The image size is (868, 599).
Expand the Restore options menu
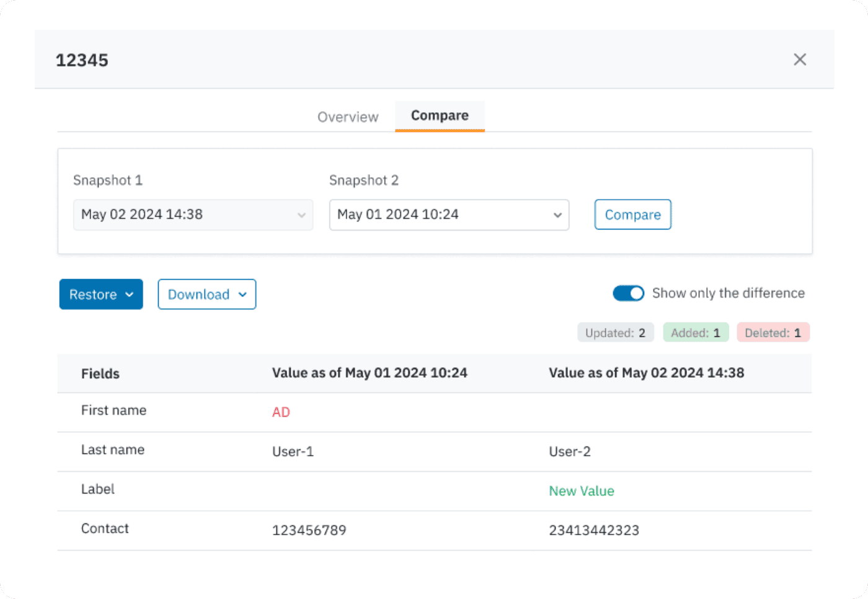coord(101,295)
